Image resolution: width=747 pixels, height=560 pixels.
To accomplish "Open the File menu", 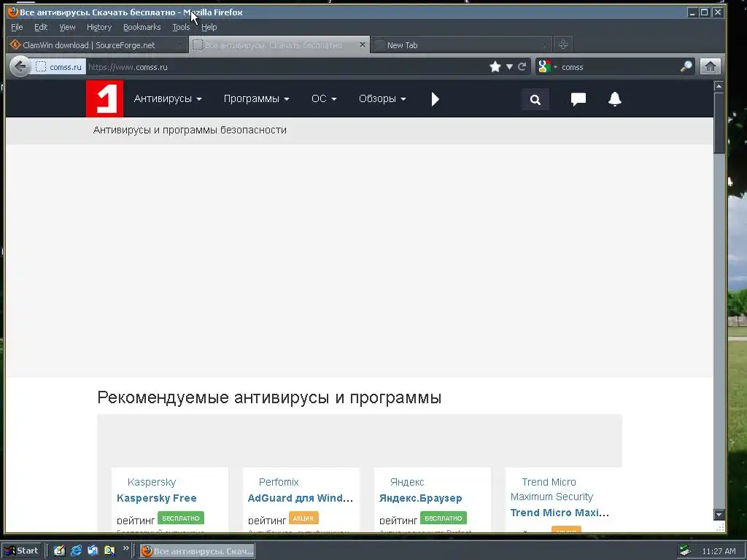I will pyautogui.click(x=17, y=27).
